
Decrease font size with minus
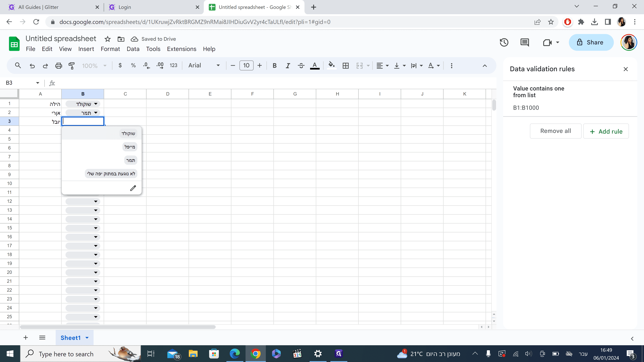233,66
